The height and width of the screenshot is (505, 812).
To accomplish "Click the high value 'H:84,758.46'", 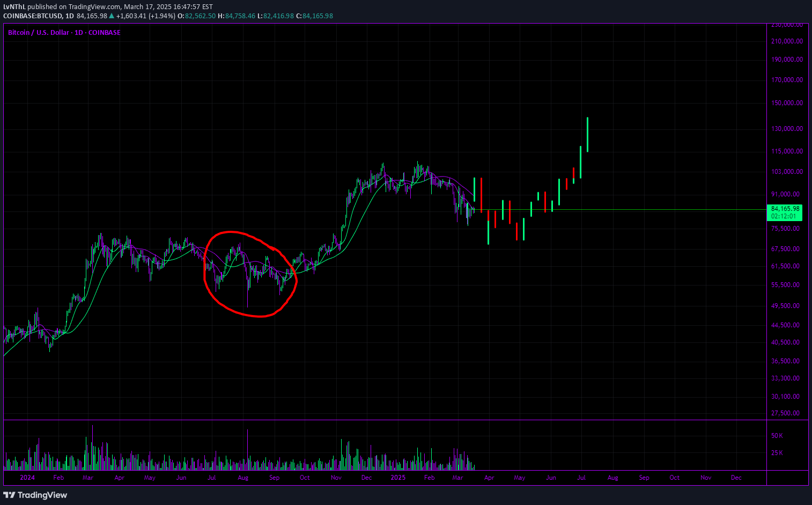I will pyautogui.click(x=237, y=16).
